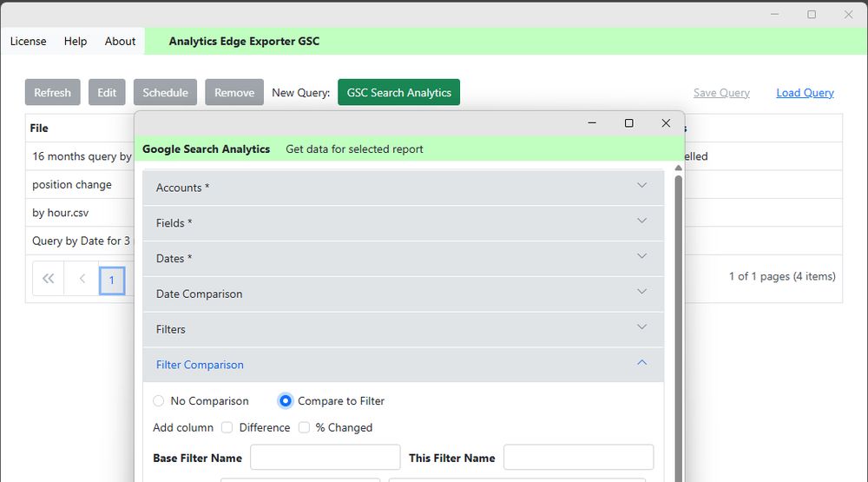Enable the Difference column checkbox
Image resolution: width=868 pixels, height=482 pixels.
227,427
